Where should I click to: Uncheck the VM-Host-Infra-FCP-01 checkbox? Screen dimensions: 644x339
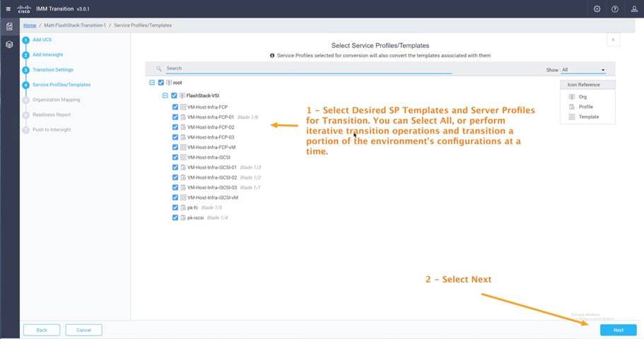tap(175, 117)
